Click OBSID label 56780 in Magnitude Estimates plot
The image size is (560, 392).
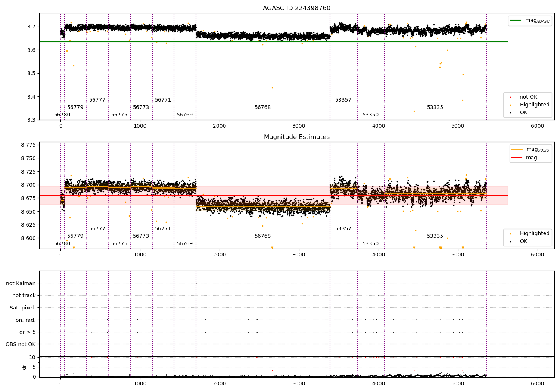click(62, 244)
